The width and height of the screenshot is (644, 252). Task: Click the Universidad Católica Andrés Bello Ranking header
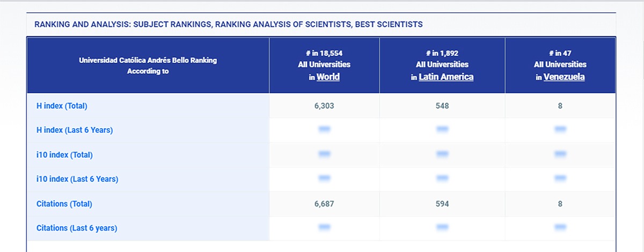148,65
